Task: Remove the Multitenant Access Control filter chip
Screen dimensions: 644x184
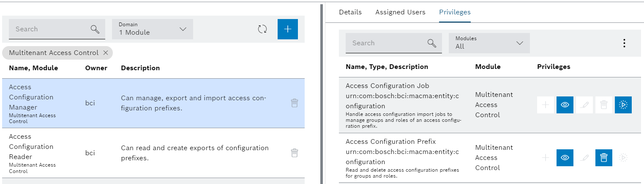Action: tap(106, 53)
